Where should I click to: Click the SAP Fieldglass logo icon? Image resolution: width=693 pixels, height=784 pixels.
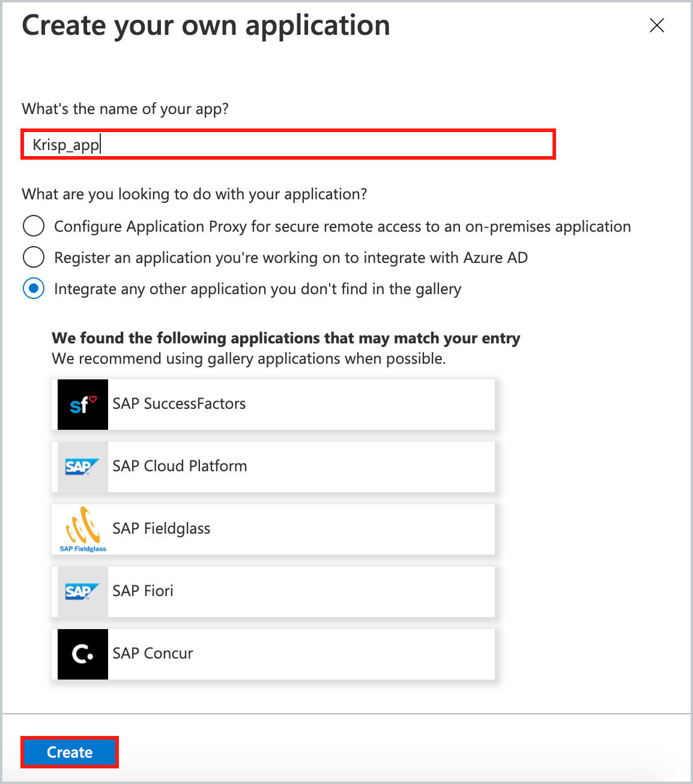[x=81, y=529]
